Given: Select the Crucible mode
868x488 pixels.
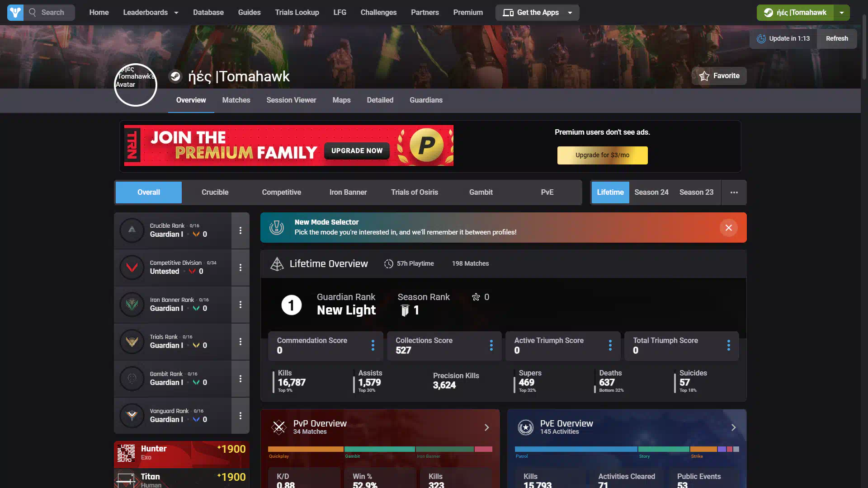Looking at the screenshot, I should point(215,192).
